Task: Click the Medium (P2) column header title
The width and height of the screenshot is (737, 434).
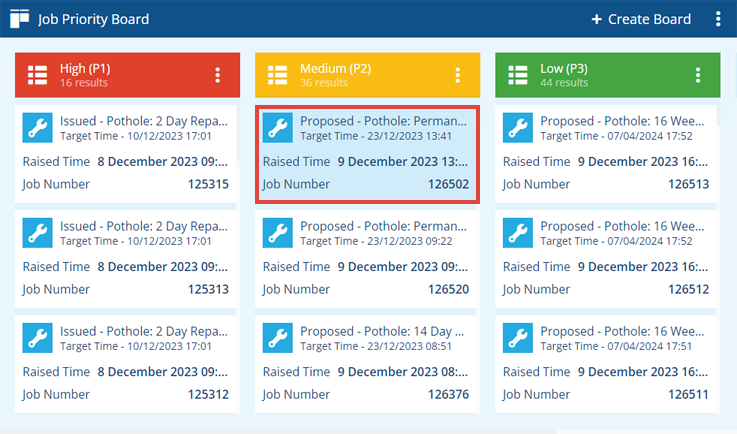Action: click(336, 69)
